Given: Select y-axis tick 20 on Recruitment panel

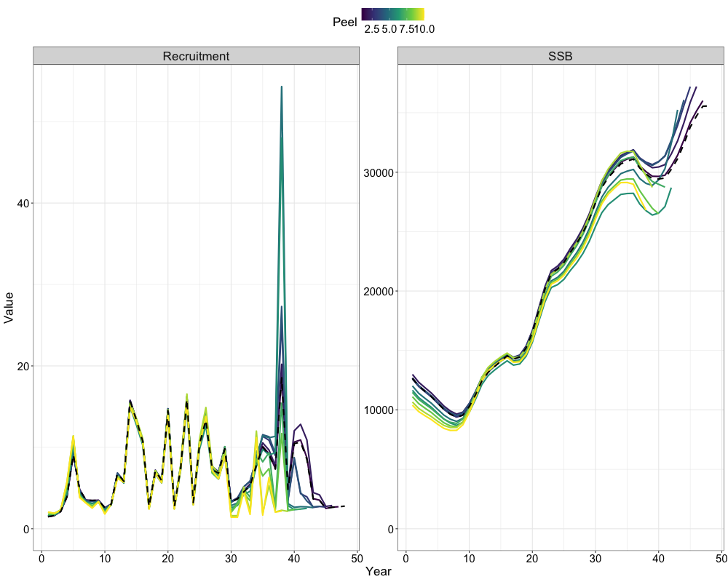Looking at the screenshot, I should click(x=23, y=366).
